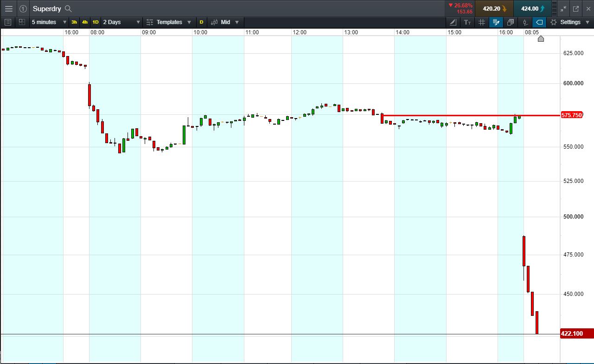Click the 12:00 time axis label
The image size is (594, 364).
(x=300, y=32)
